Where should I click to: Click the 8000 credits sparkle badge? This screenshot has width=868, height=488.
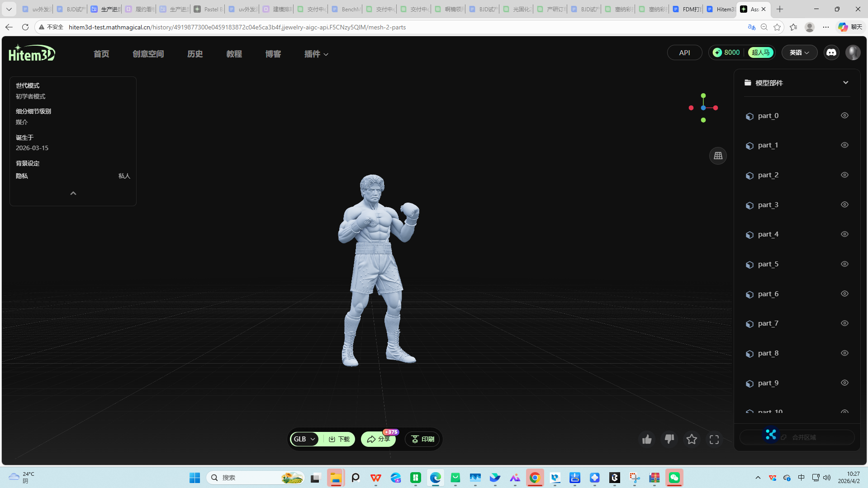point(726,52)
